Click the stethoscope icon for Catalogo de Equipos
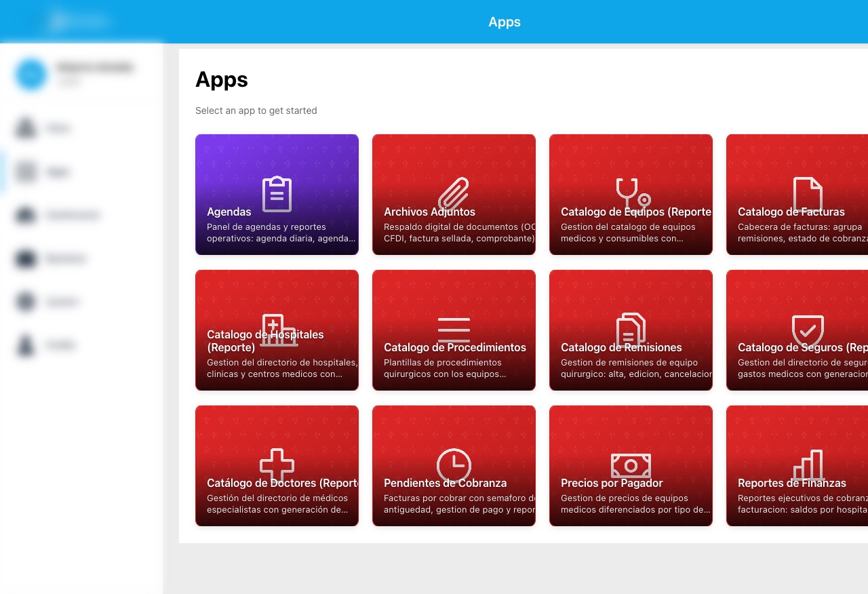Image resolution: width=868 pixels, height=594 pixels. pos(631,194)
